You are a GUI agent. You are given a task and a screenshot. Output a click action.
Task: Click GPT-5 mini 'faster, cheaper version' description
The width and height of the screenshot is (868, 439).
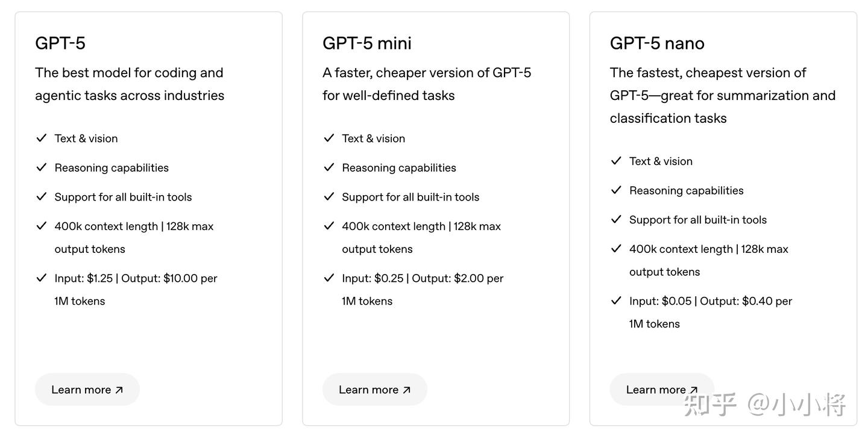pyautogui.click(x=426, y=84)
